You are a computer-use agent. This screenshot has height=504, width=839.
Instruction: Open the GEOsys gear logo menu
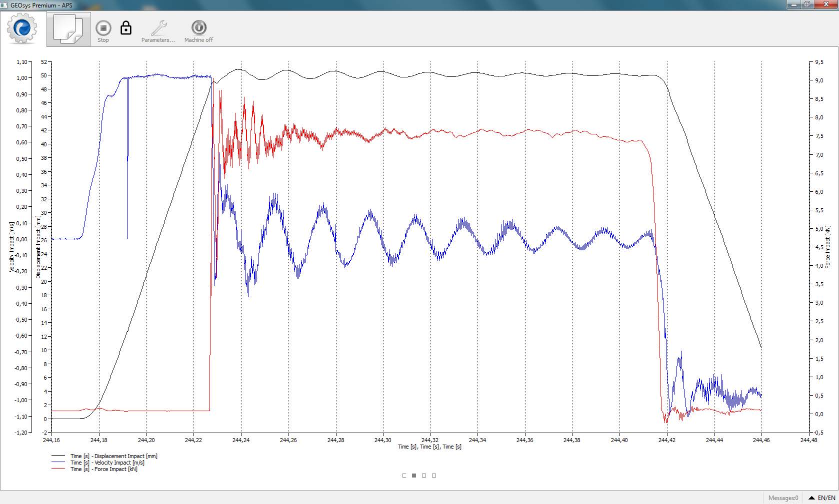tap(22, 29)
